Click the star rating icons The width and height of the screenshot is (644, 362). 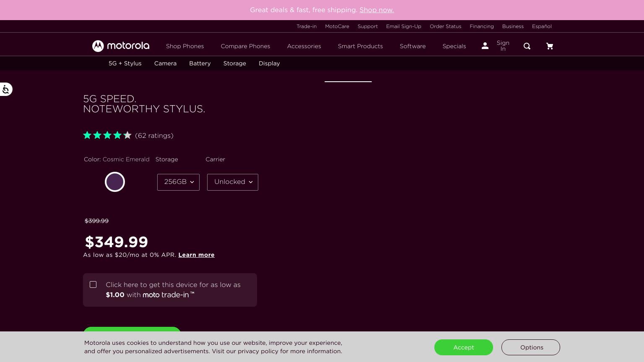pyautogui.click(x=107, y=135)
